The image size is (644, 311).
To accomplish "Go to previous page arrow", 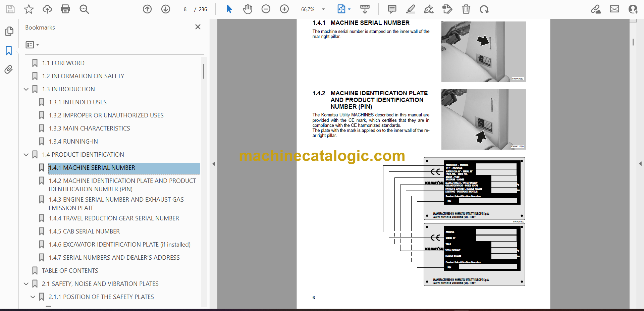I will coord(147,9).
